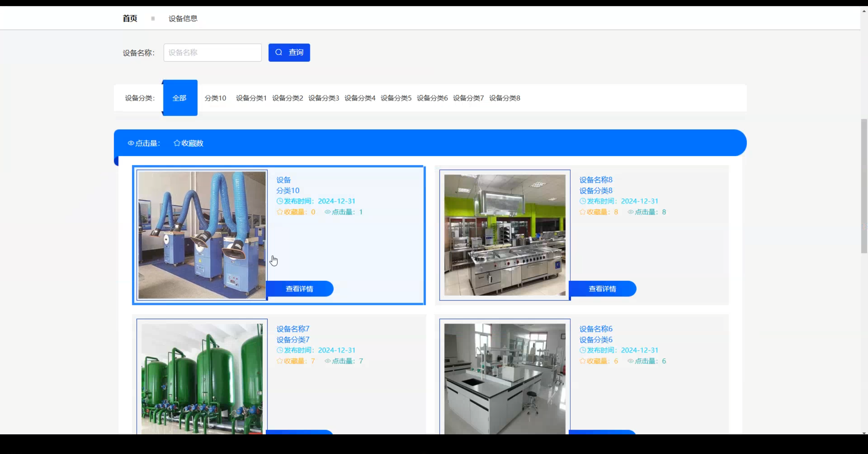Select the 全部 category filter
The width and height of the screenshot is (868, 454).
tap(180, 98)
